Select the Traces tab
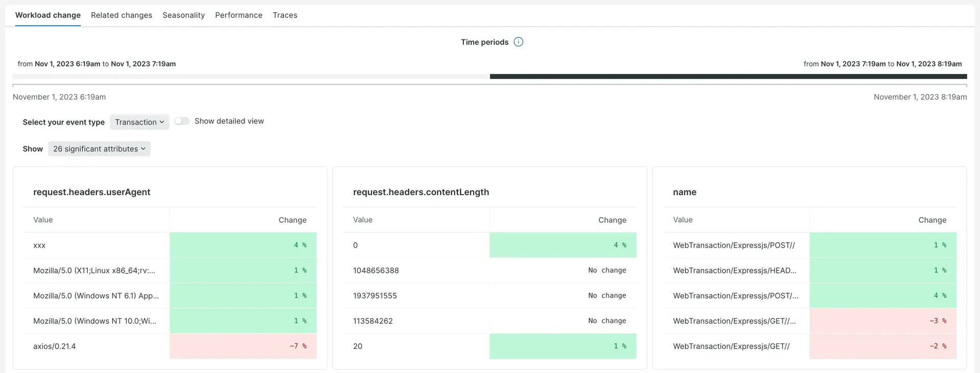This screenshot has height=373, width=980. 285,15
